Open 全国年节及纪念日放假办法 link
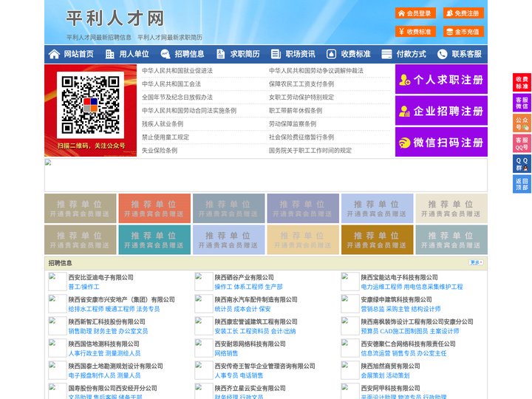 tap(177, 98)
